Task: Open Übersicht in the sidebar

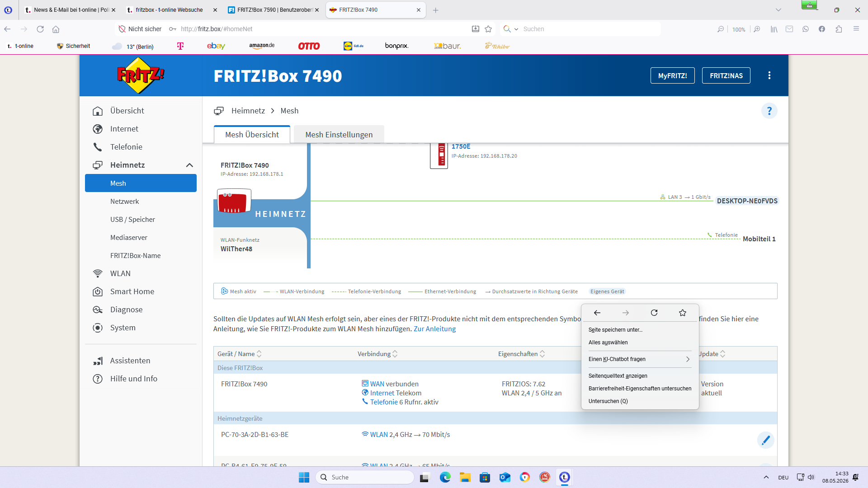Action: (127, 111)
